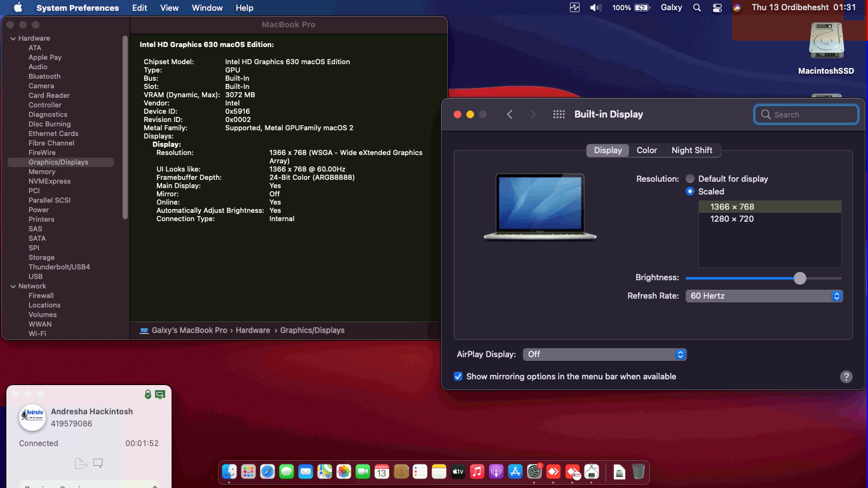Click volume icon in menu bar
868x488 pixels.
595,8
